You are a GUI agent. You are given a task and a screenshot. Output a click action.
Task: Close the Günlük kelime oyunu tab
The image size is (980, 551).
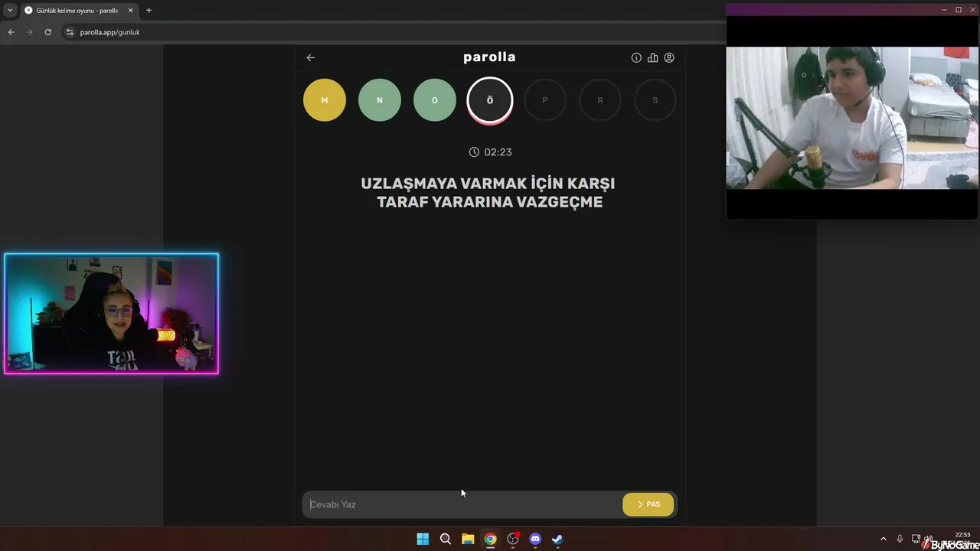coord(130,11)
